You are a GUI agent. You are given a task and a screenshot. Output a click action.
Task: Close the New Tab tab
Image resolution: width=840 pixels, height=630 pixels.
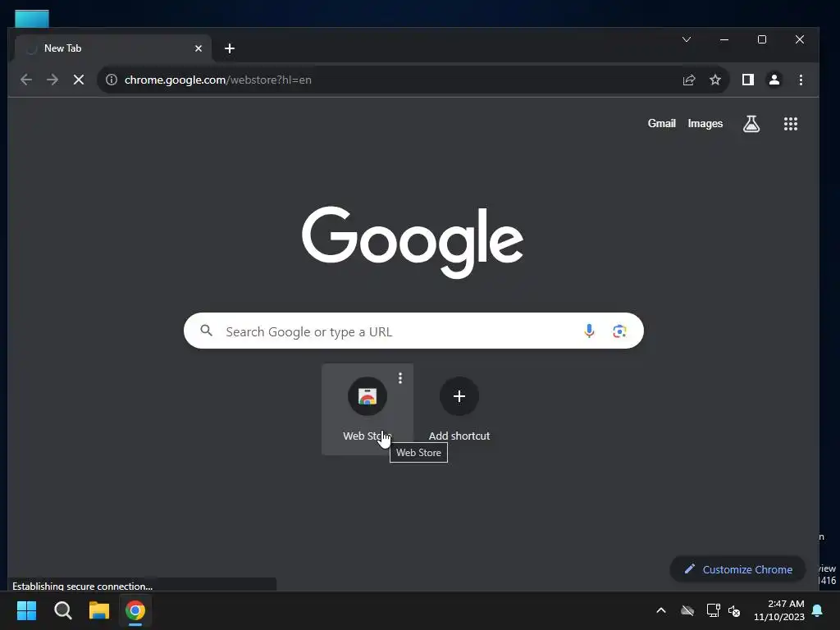[199, 48]
